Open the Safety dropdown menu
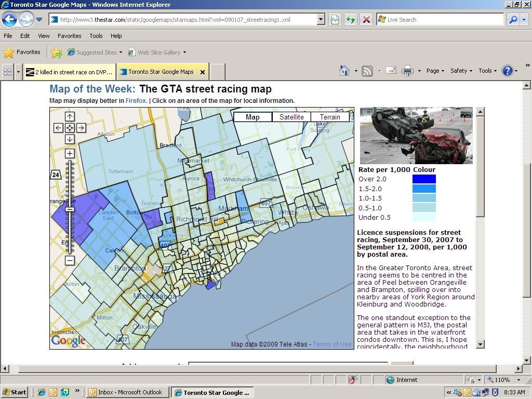 coord(461,71)
